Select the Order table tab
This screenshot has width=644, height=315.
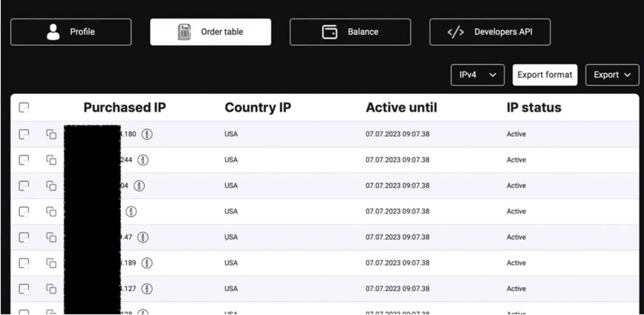click(x=210, y=32)
